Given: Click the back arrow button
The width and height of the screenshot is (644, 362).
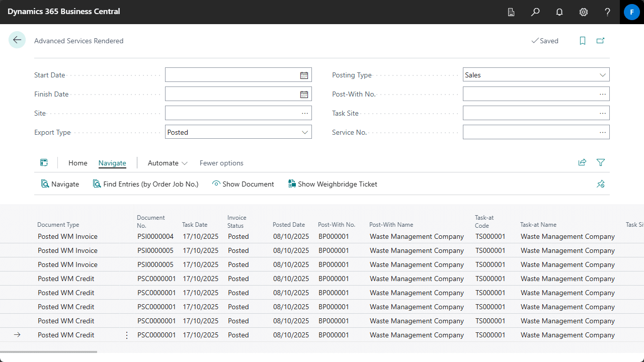Looking at the screenshot, I should [17, 40].
